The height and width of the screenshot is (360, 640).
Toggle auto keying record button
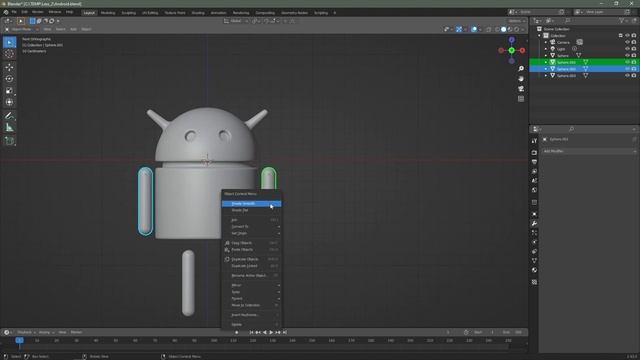pos(237,332)
